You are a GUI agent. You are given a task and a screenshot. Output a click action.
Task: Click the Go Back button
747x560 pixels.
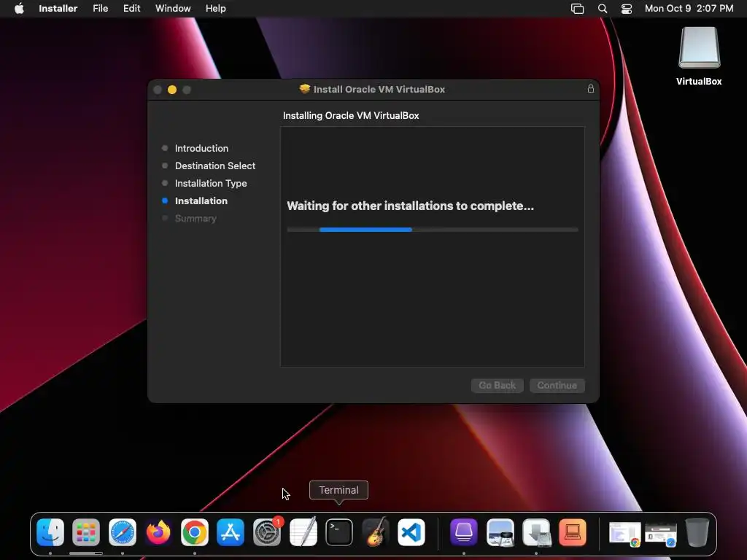pos(498,385)
